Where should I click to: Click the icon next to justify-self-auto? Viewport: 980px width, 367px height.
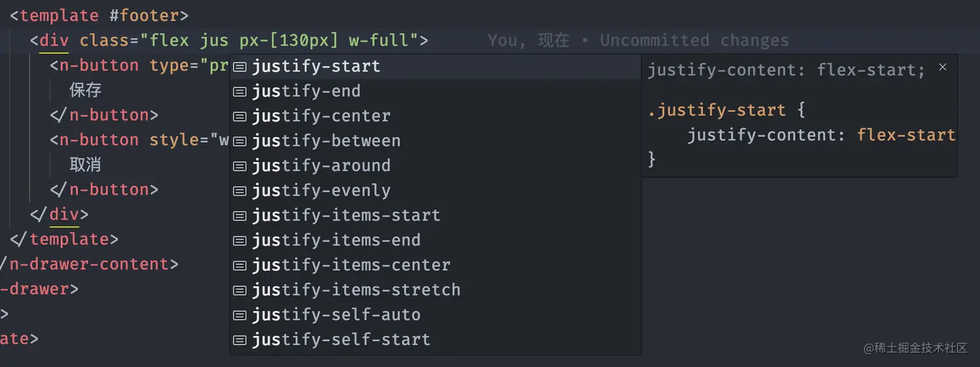pyautogui.click(x=240, y=315)
